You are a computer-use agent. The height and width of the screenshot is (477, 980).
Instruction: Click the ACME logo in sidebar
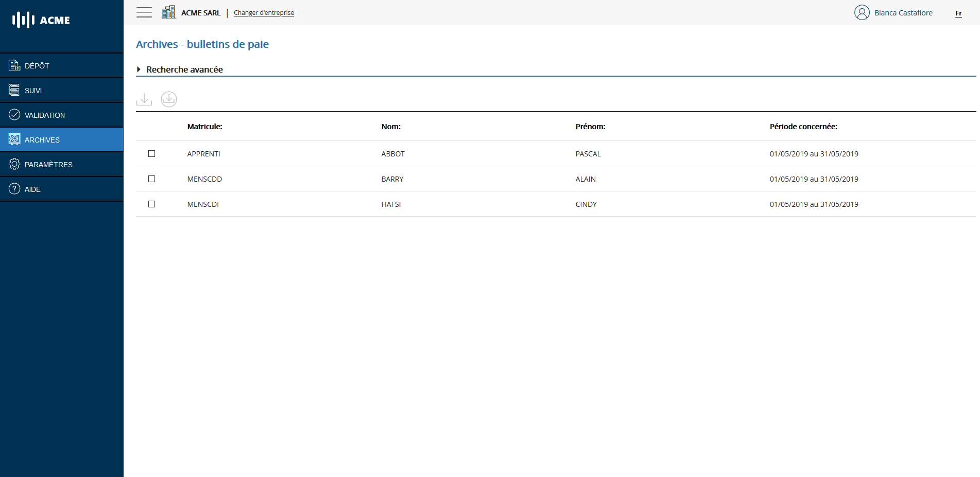click(41, 20)
